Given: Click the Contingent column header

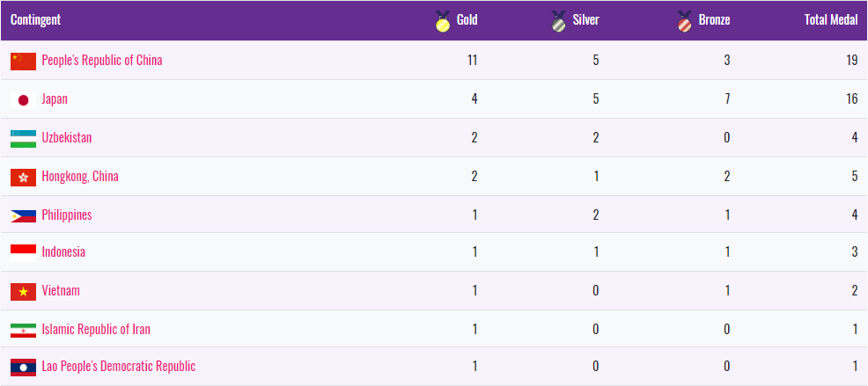Looking at the screenshot, I should (x=36, y=20).
